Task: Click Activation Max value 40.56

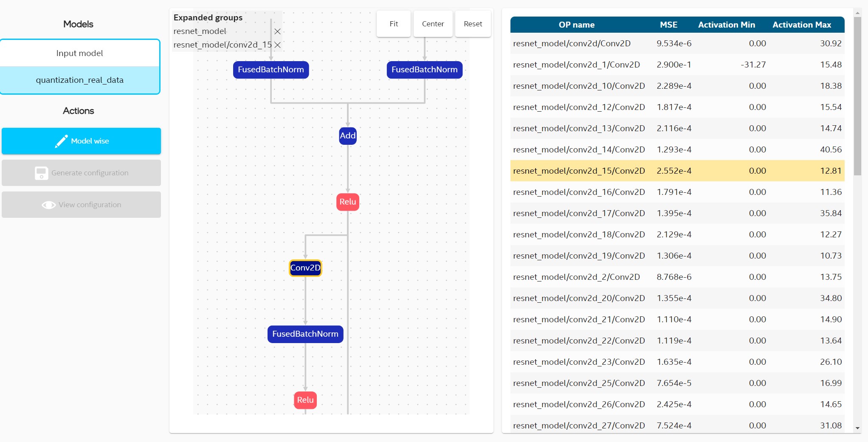Action: click(831, 149)
